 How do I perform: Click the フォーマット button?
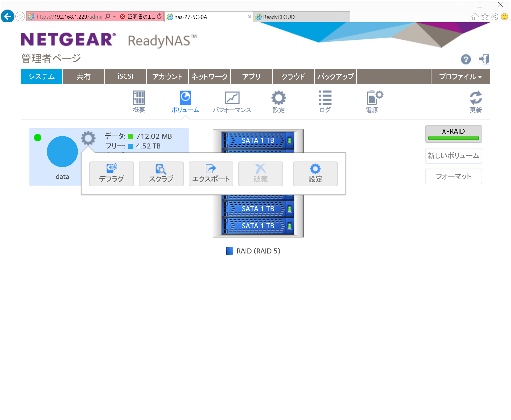point(453,177)
